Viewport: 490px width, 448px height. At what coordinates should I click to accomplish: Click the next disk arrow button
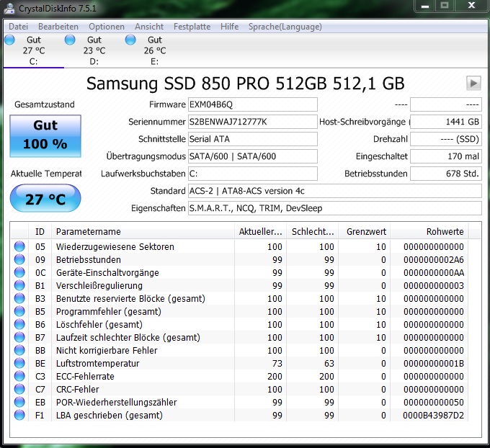[x=473, y=84]
